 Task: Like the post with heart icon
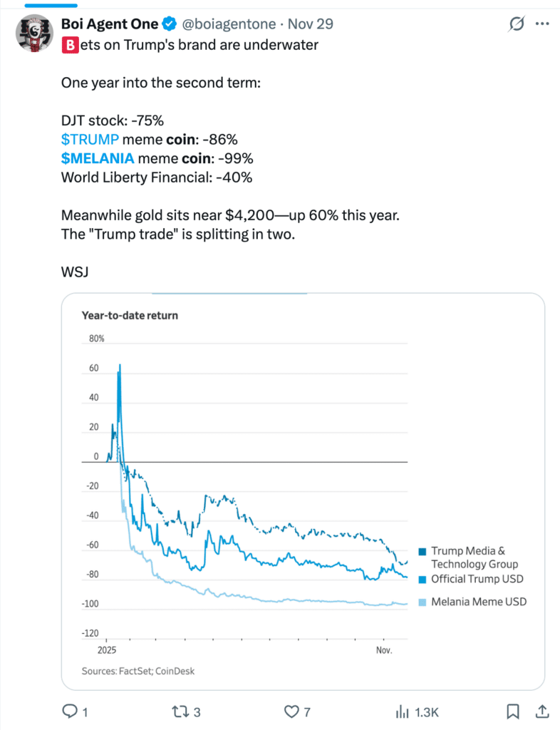click(x=291, y=711)
